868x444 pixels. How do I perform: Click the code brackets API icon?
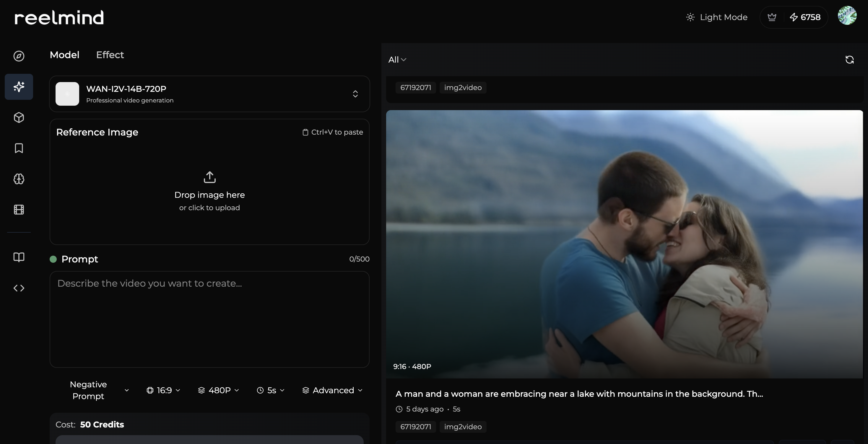pos(19,288)
